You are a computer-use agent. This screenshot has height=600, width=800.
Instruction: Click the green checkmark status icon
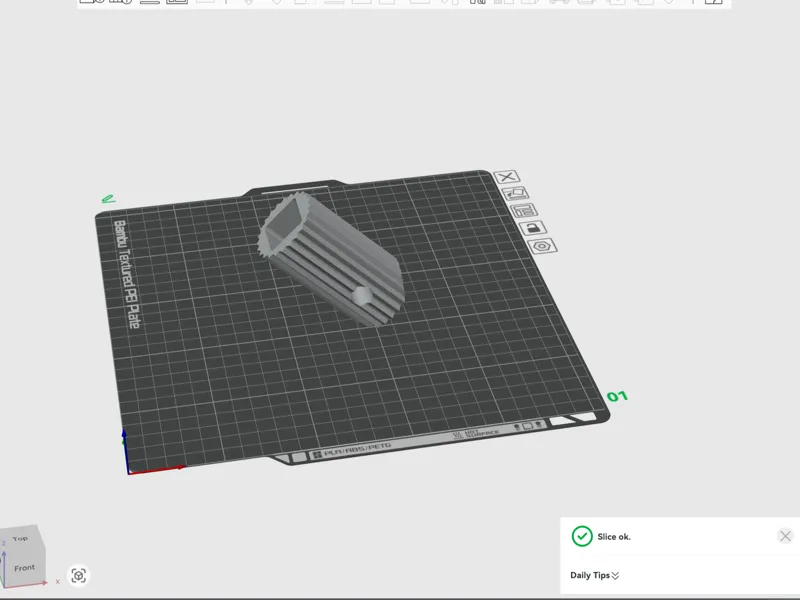tap(582, 536)
